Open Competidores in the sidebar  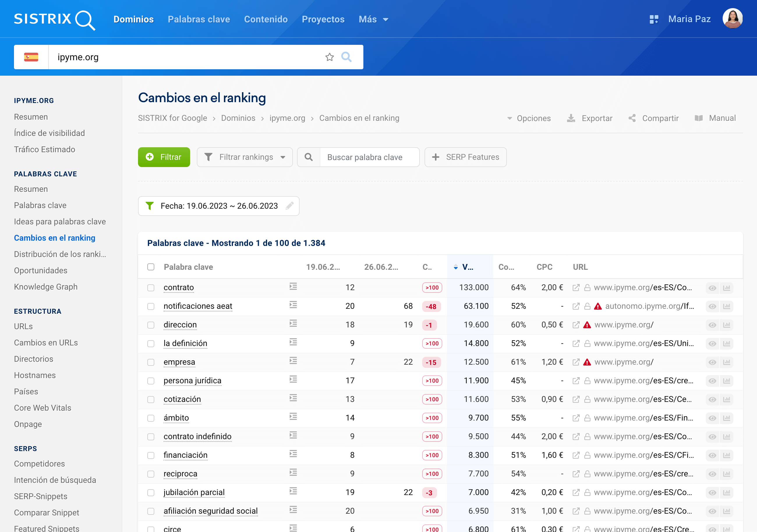click(x=39, y=464)
